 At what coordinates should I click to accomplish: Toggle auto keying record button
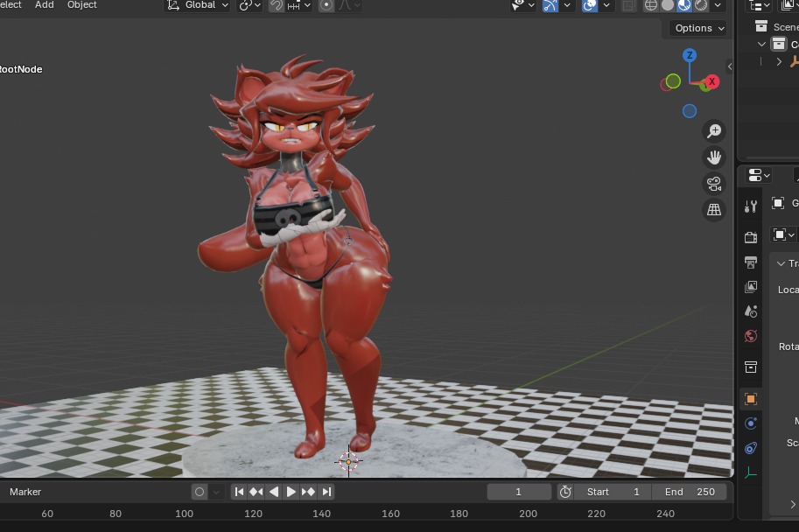200,492
